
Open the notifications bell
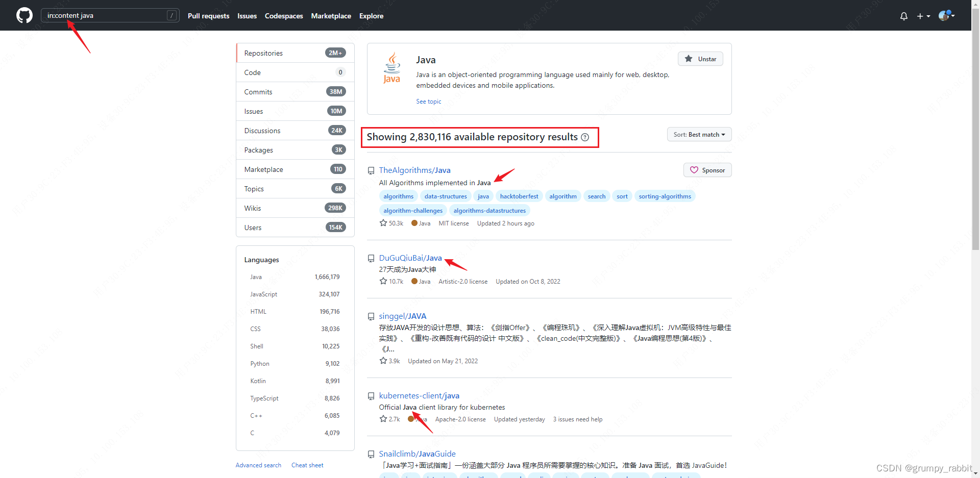tap(904, 16)
